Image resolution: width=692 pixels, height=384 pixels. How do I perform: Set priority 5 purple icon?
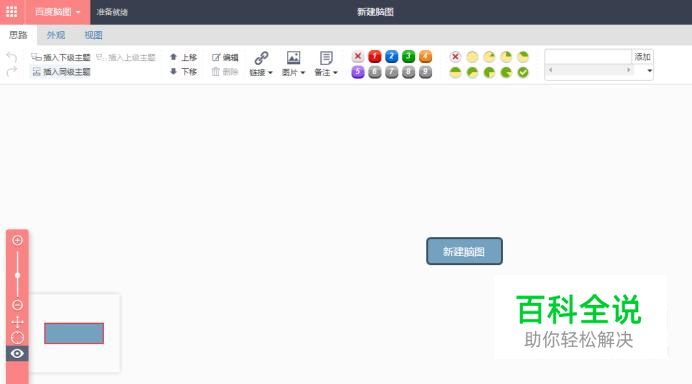coord(358,72)
